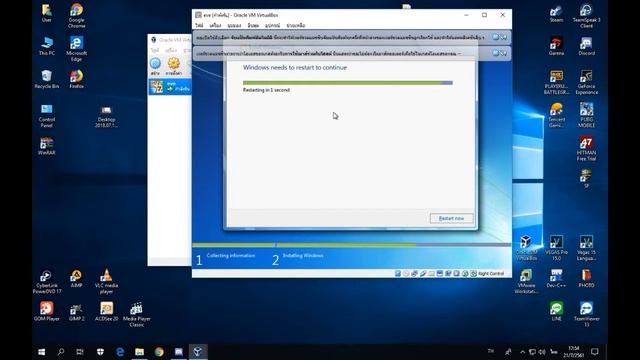The width and height of the screenshot is (640, 360).
Task: Click the shared folders indicator in VM status bar
Action: click(x=431, y=273)
